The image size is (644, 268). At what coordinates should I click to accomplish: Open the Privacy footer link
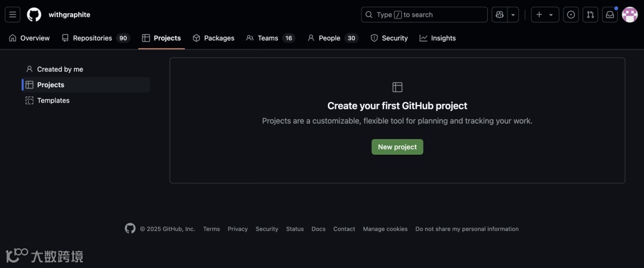coord(238,229)
